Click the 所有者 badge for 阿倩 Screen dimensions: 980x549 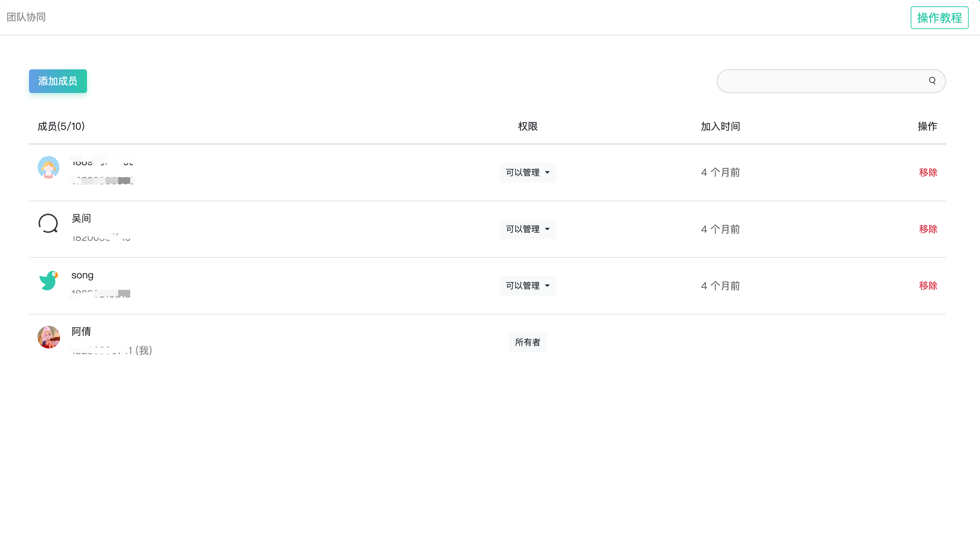click(527, 342)
